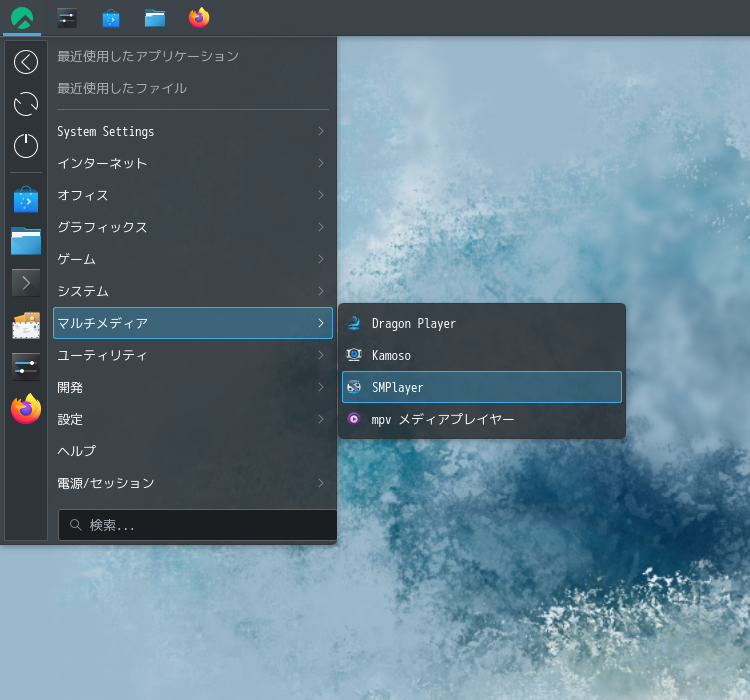Launch Firefox from the top panel
Viewport: 750px width, 700px height.
(199, 18)
